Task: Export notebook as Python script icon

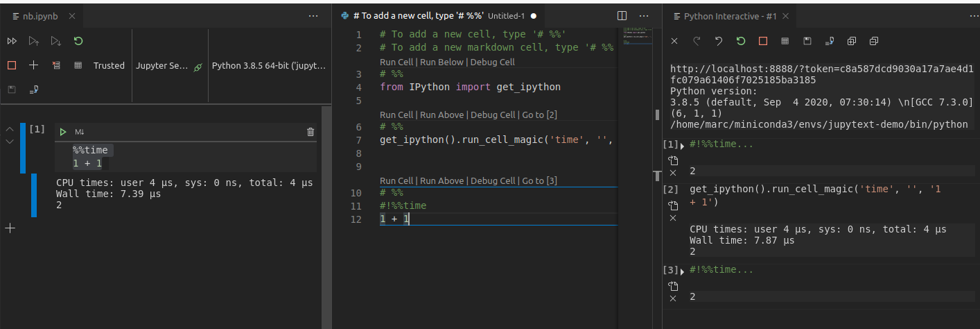Action: point(33,90)
